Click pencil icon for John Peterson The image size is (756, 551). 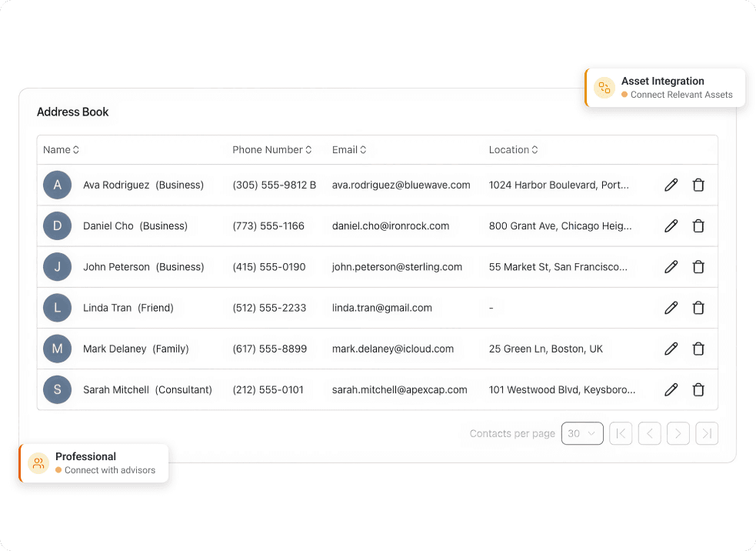coord(671,267)
